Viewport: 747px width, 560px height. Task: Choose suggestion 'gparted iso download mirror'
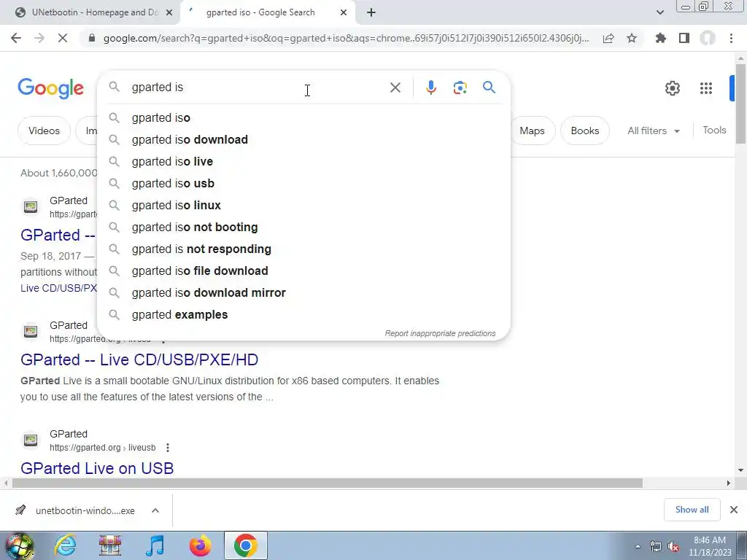point(303,293)
